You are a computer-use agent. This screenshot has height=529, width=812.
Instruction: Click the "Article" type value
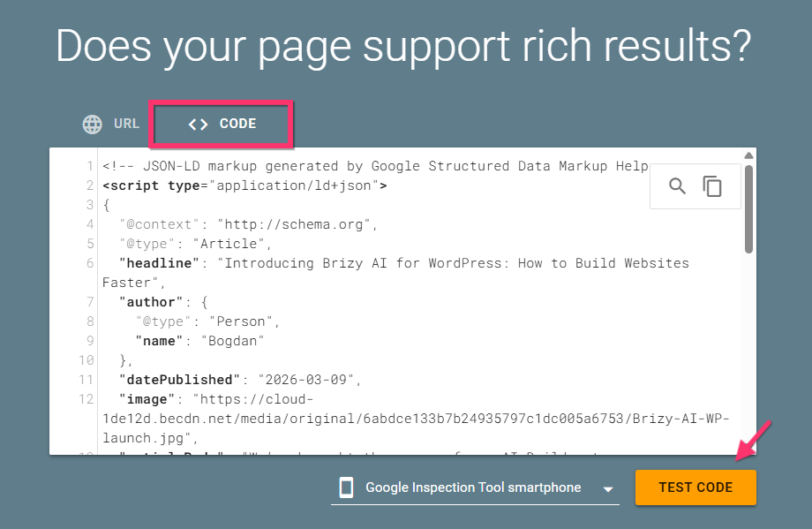(x=229, y=244)
